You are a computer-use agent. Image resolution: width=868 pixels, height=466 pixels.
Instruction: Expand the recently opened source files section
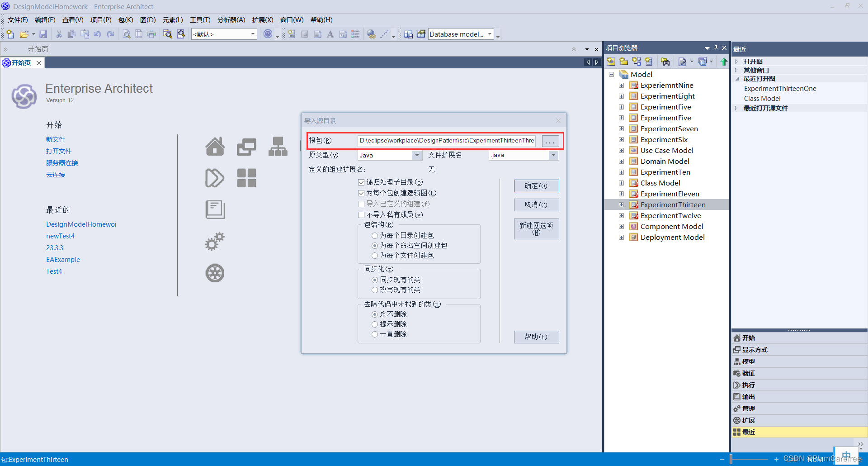click(x=736, y=108)
